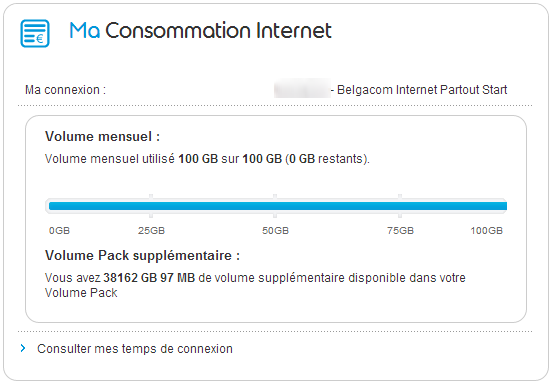Click the blurred connection identifier field

pyautogui.click(x=302, y=89)
